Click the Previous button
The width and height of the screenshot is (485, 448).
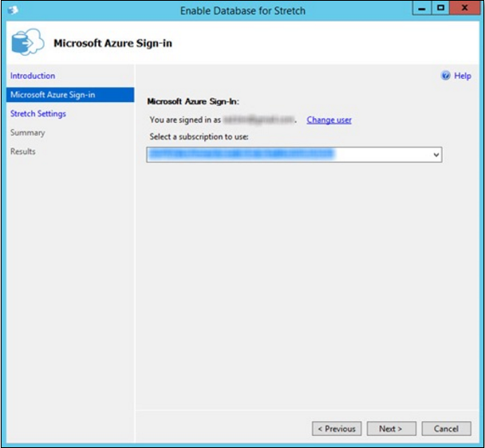337,429
